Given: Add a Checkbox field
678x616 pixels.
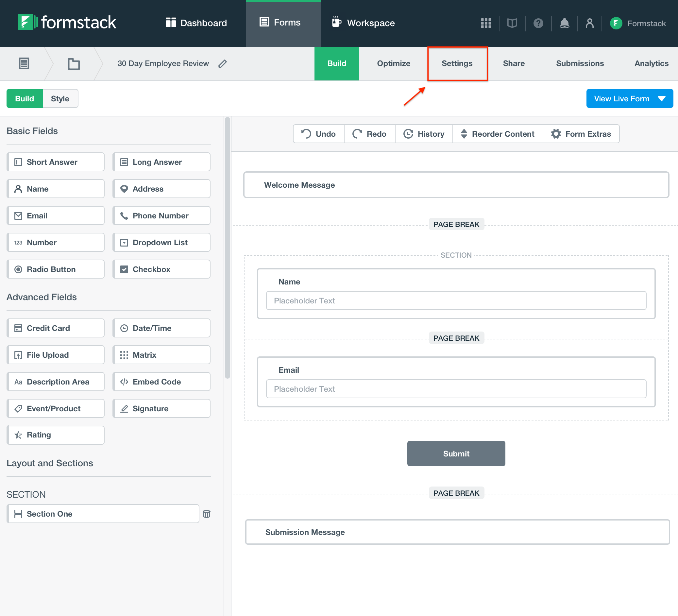Looking at the screenshot, I should (x=161, y=269).
